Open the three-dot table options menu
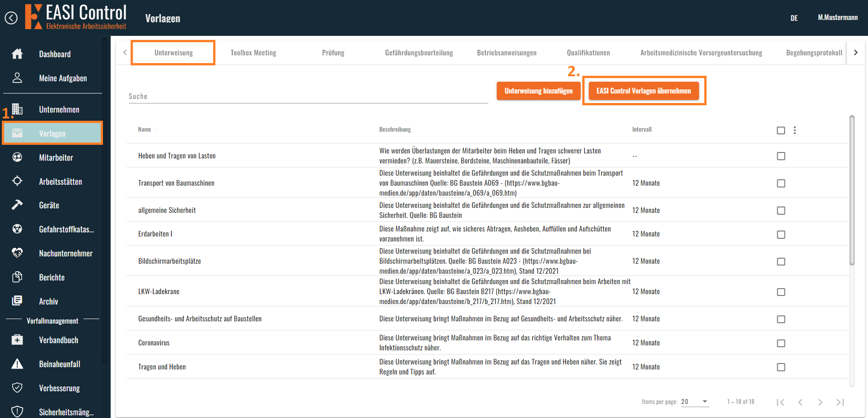 click(x=795, y=130)
